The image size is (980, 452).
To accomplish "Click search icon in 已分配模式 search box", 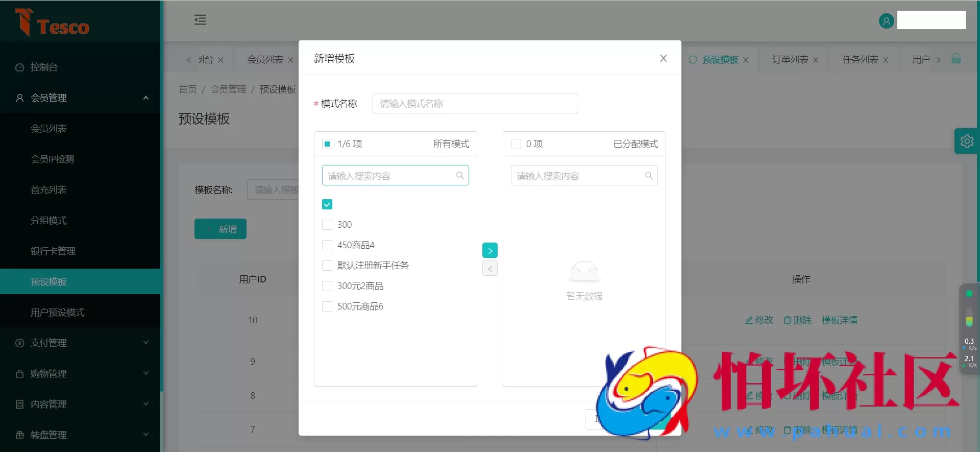I will [649, 176].
